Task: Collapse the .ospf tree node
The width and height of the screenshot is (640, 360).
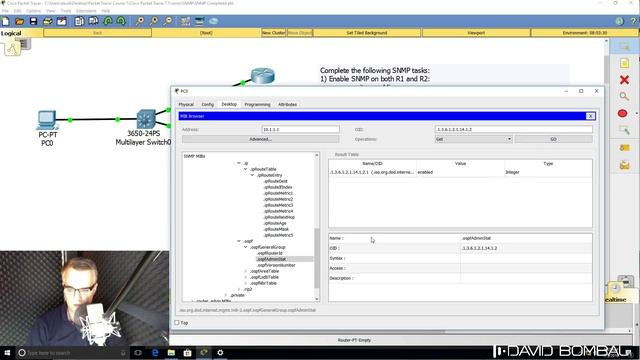Action: pos(239,241)
